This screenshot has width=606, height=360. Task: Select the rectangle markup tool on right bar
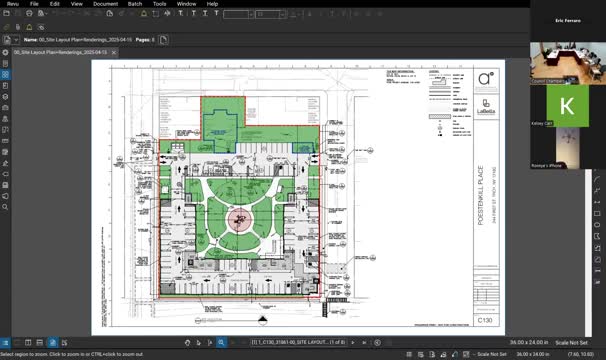[597, 213]
